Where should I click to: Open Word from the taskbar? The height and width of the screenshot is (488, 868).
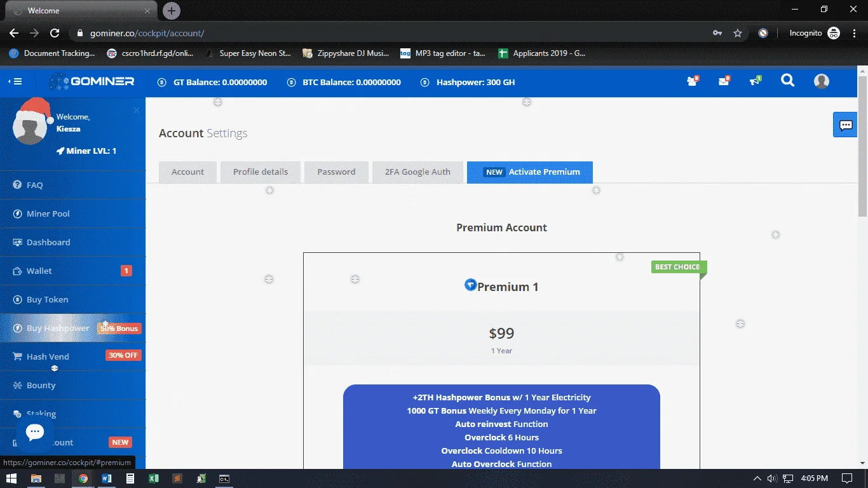pos(106,478)
